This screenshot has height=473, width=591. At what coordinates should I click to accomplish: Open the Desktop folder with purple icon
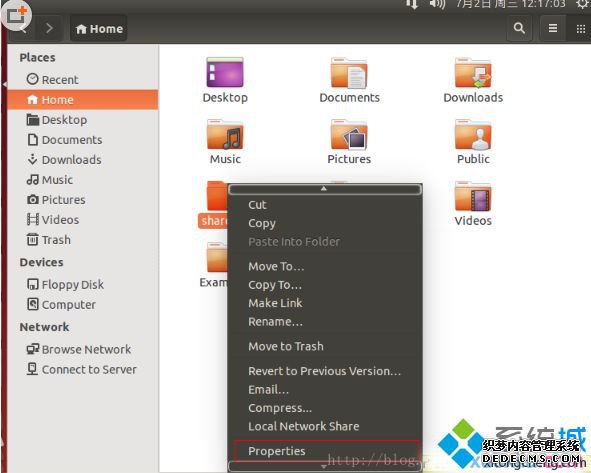tap(225, 73)
